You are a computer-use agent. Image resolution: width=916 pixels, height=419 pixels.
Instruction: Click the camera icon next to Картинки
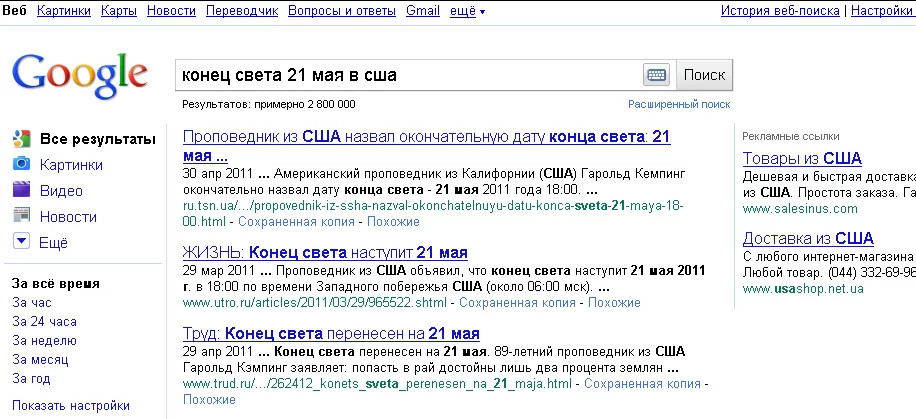coord(22,165)
